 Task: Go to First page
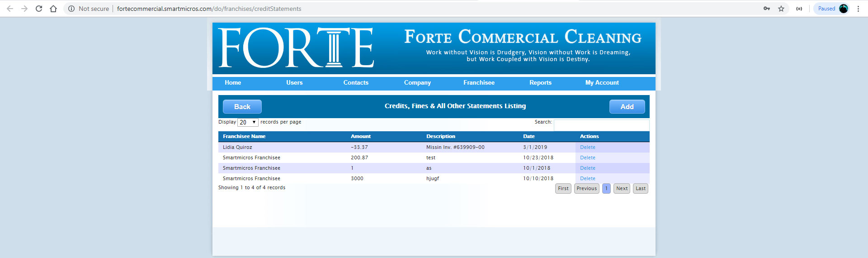point(563,188)
